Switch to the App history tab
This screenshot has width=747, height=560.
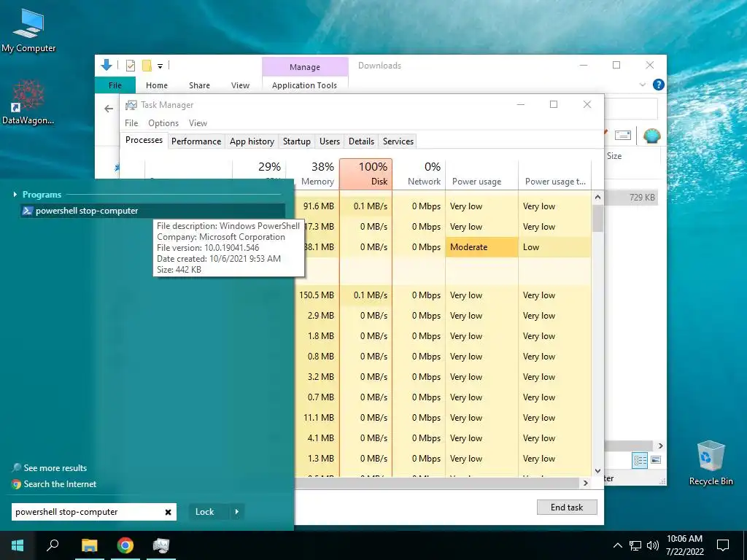point(252,141)
